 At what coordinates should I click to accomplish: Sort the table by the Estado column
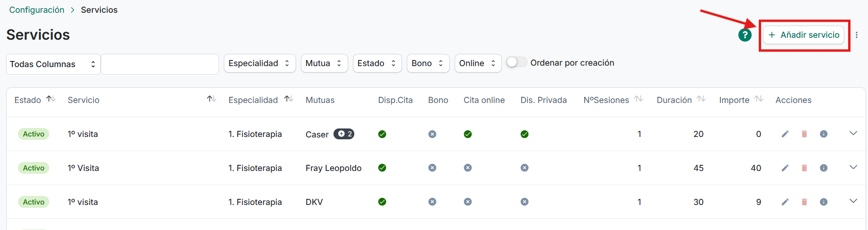(x=51, y=99)
